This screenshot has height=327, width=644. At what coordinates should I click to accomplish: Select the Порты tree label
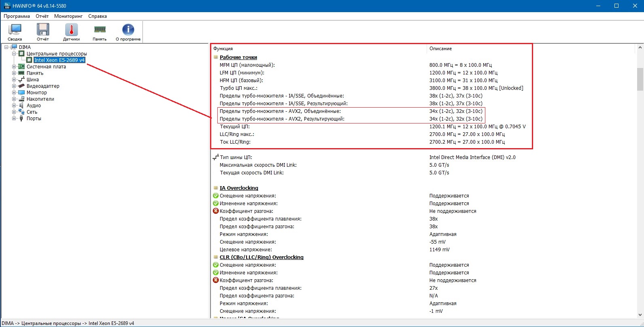tap(34, 118)
